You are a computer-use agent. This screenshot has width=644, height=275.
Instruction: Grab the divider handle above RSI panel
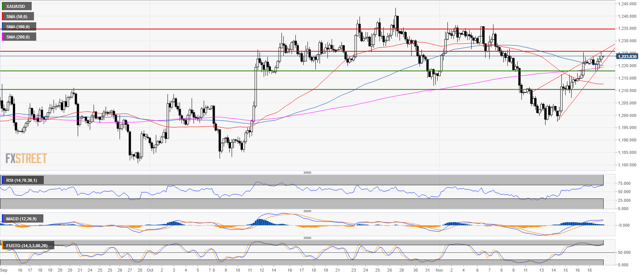coord(307,172)
